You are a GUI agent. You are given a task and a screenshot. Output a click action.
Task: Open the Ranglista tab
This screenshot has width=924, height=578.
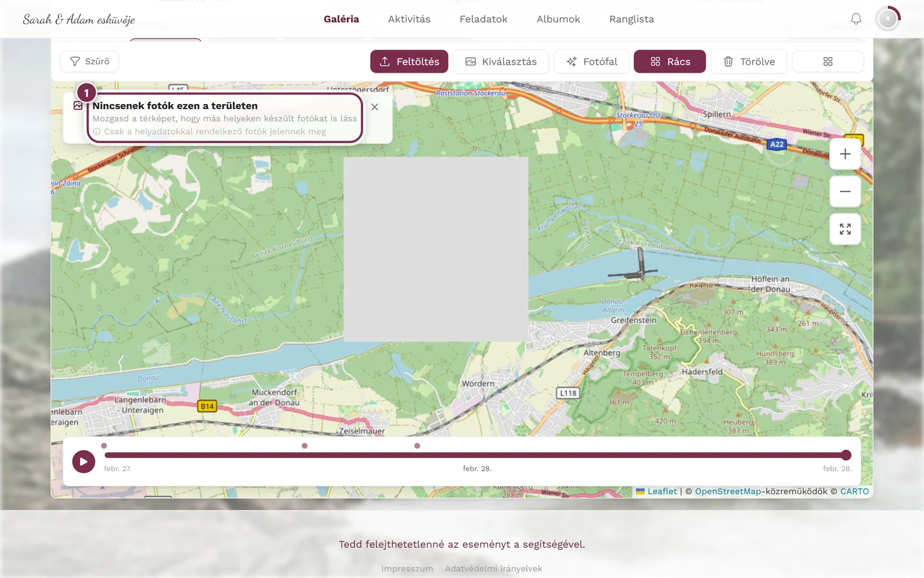(632, 19)
